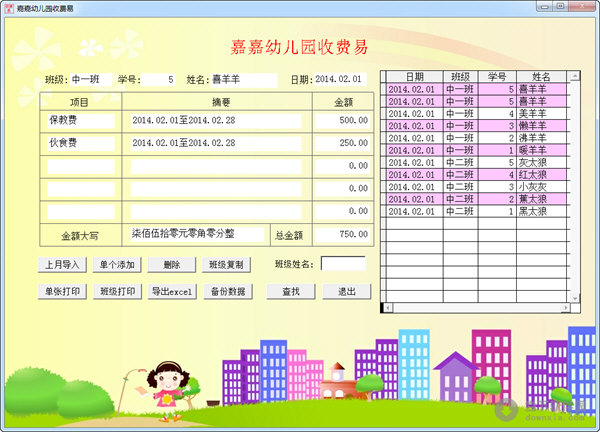Click the 单张打印 button
This screenshot has width=600, height=432.
63,292
